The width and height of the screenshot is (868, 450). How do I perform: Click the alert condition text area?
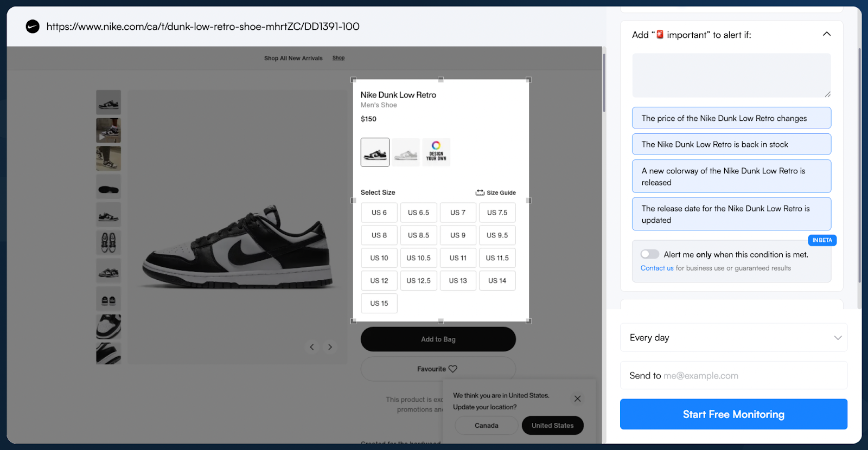(731, 75)
